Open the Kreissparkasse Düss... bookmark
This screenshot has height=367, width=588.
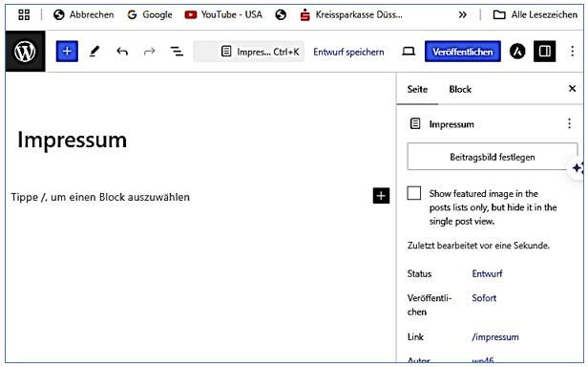(351, 14)
